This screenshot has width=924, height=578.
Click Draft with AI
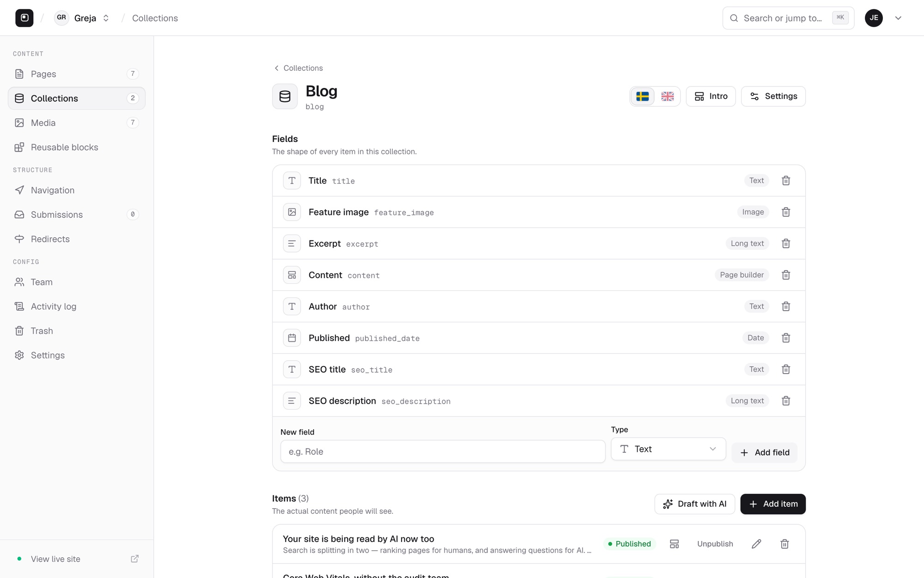(x=694, y=504)
